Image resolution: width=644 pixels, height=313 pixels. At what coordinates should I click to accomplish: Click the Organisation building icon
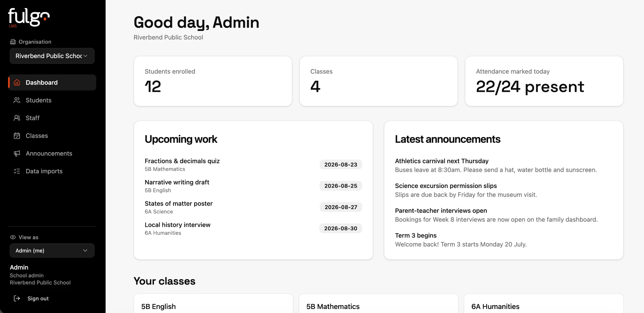(x=13, y=42)
